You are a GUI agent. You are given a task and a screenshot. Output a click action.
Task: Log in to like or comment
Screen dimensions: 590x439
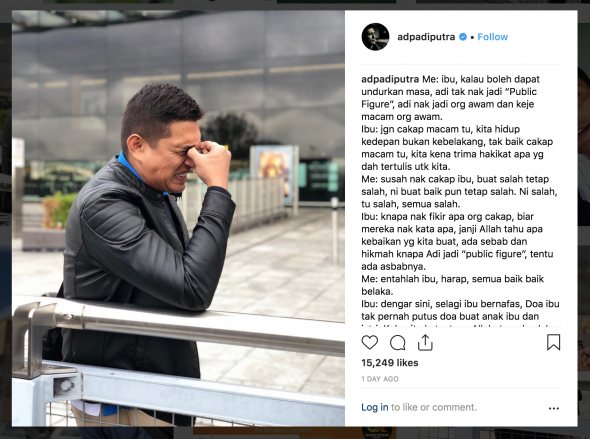[374, 407]
